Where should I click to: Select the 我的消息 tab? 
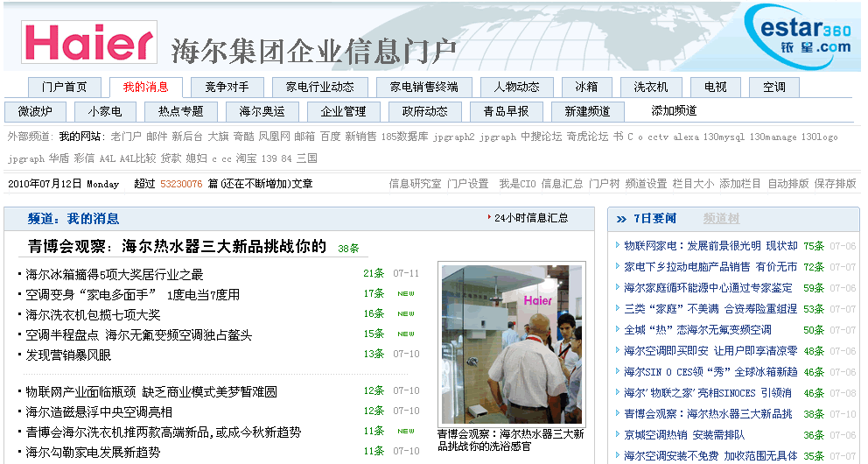coord(145,87)
